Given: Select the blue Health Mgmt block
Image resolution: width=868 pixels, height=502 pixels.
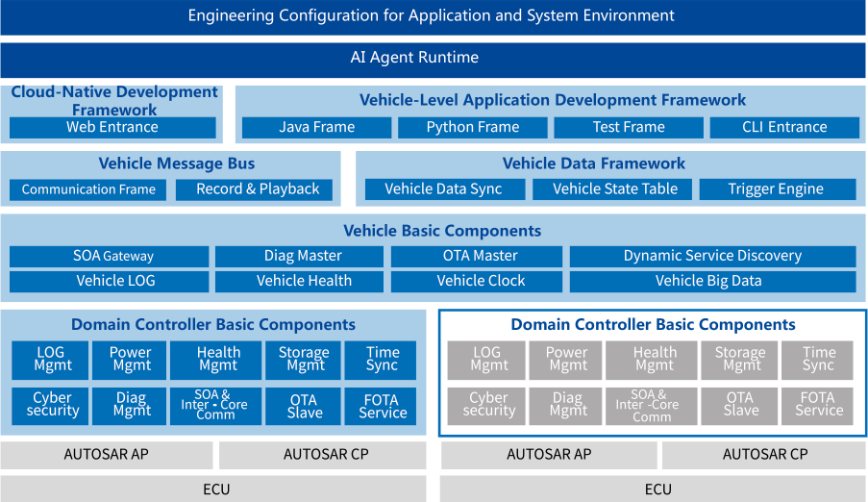Looking at the screenshot, I should pos(216,361).
